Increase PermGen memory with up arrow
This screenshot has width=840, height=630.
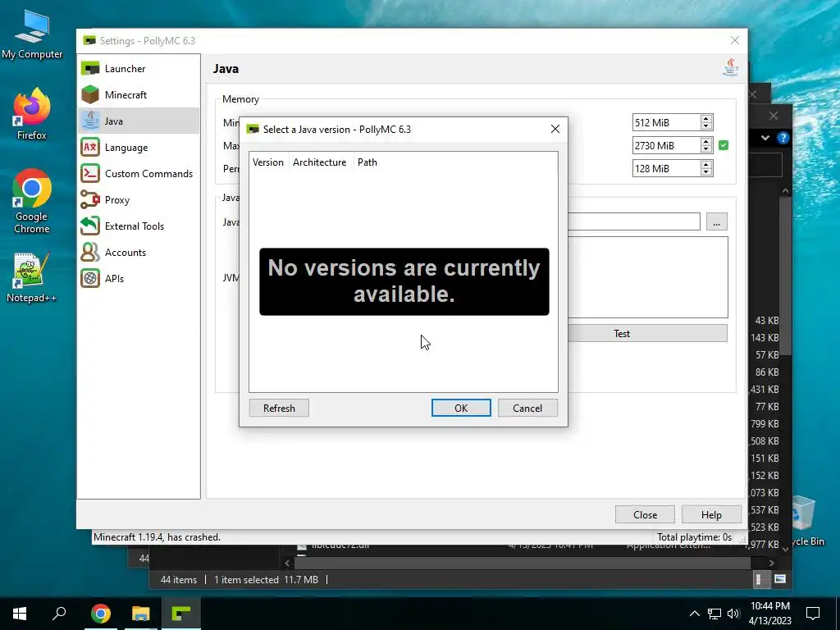706,164
